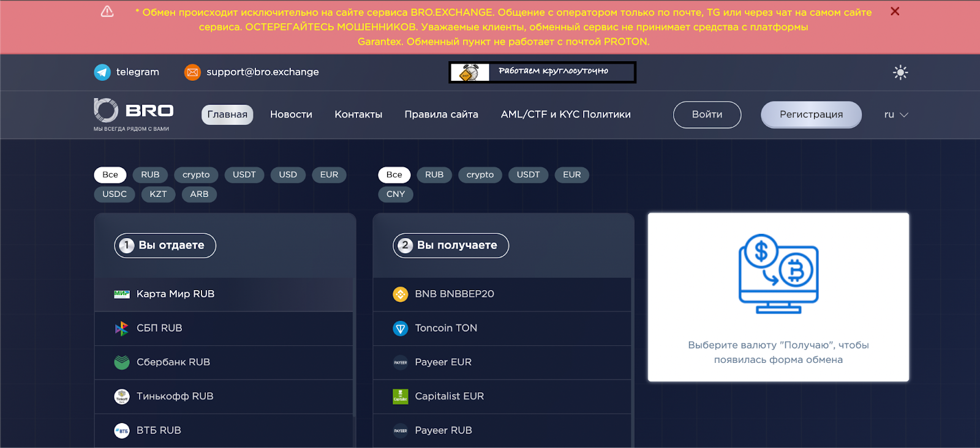The width and height of the screenshot is (980, 448).
Task: Choose СБП RUB to give
Action: [x=224, y=329]
